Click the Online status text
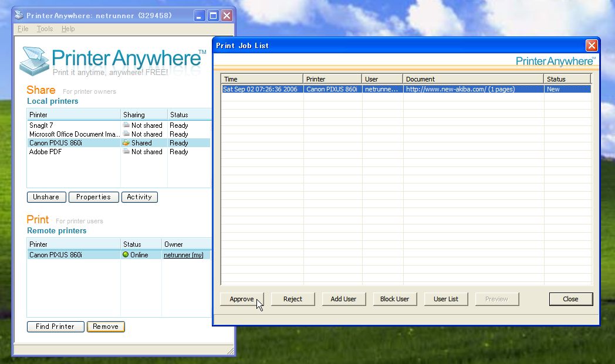Screen dimensions: 615x364 [x=139, y=255]
